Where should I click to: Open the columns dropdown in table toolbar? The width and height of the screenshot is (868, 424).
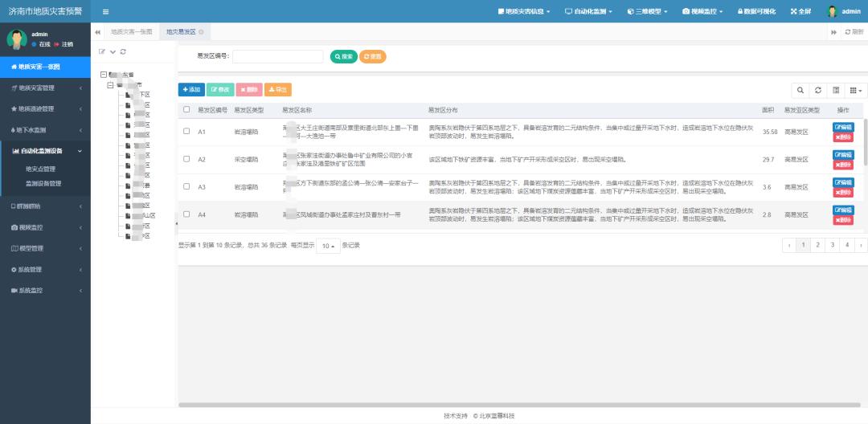(856, 90)
